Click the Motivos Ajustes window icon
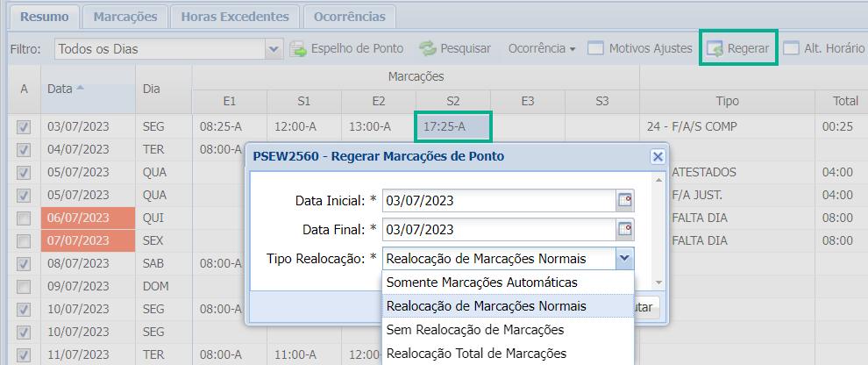868x365 pixels. tap(595, 49)
